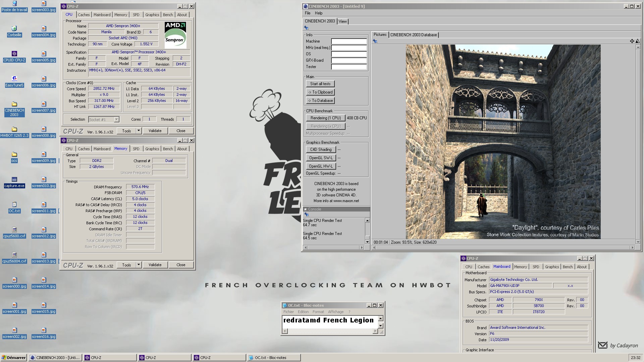Click the Tester input field
This screenshot has width=644, height=362.
(349, 67)
